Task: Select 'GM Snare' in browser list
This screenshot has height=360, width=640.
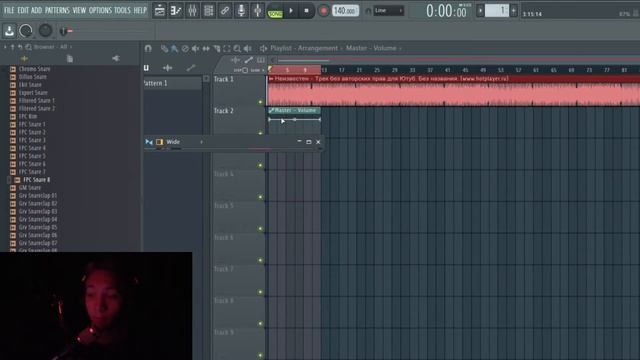Action: point(29,188)
